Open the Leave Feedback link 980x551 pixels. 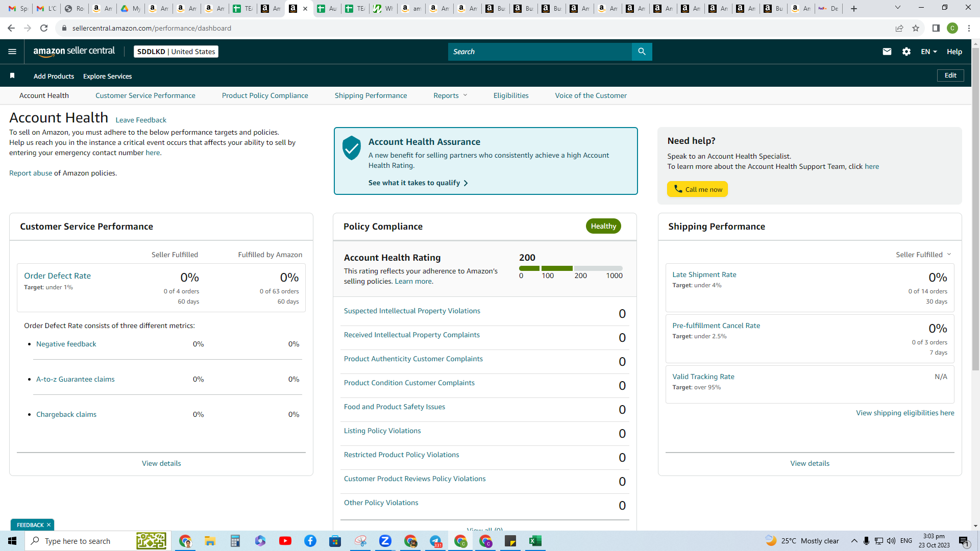(x=141, y=120)
